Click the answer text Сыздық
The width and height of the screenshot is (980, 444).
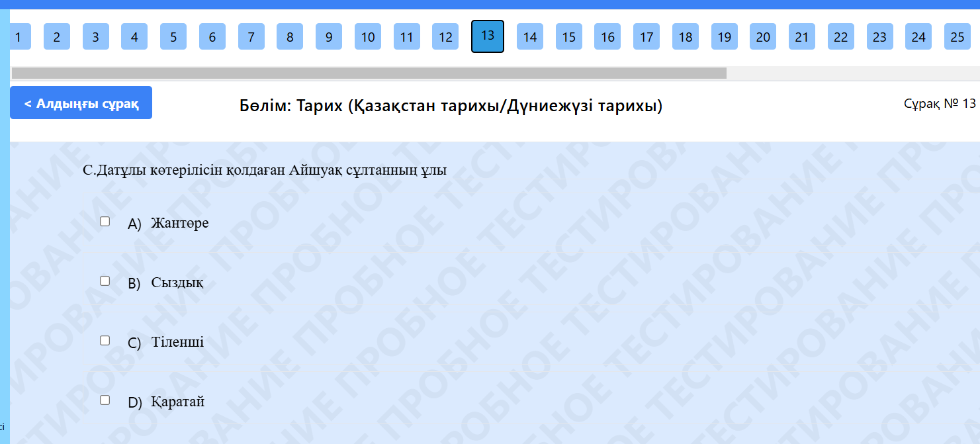click(x=177, y=283)
